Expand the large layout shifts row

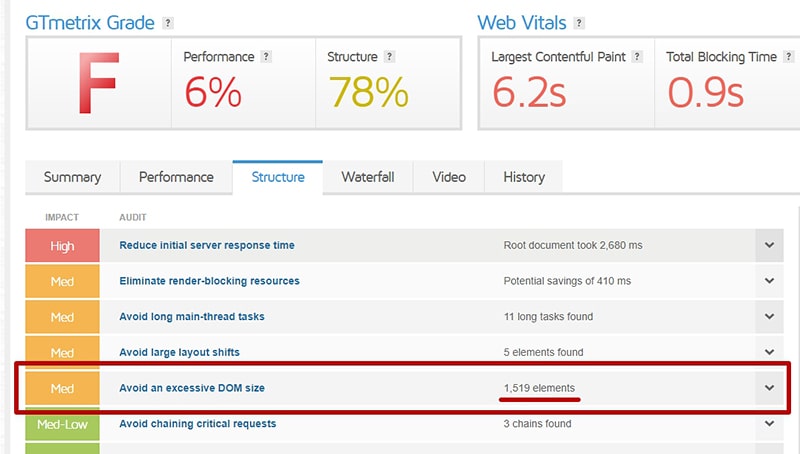click(769, 352)
